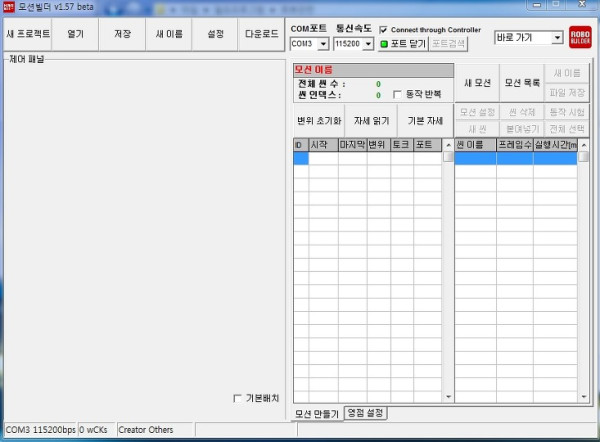Create a new project with 새 프로젝트
The width and height of the screenshot is (600, 442).
[x=28, y=34]
